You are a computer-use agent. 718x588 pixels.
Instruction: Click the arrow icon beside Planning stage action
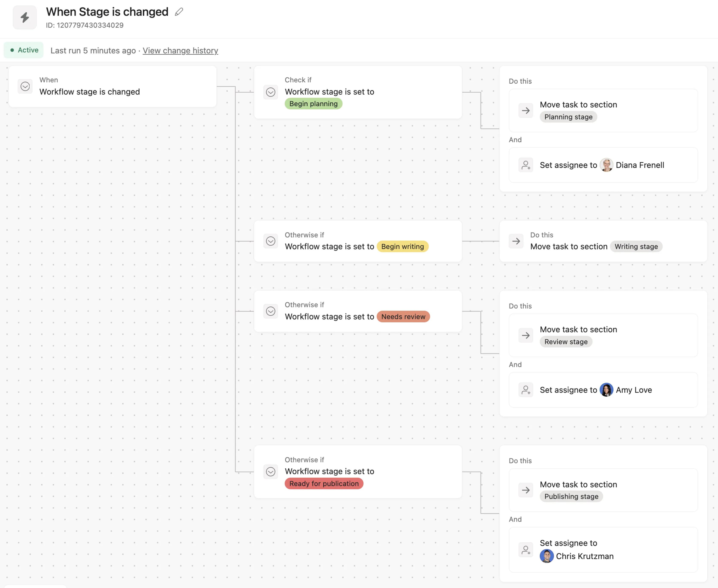[526, 110]
